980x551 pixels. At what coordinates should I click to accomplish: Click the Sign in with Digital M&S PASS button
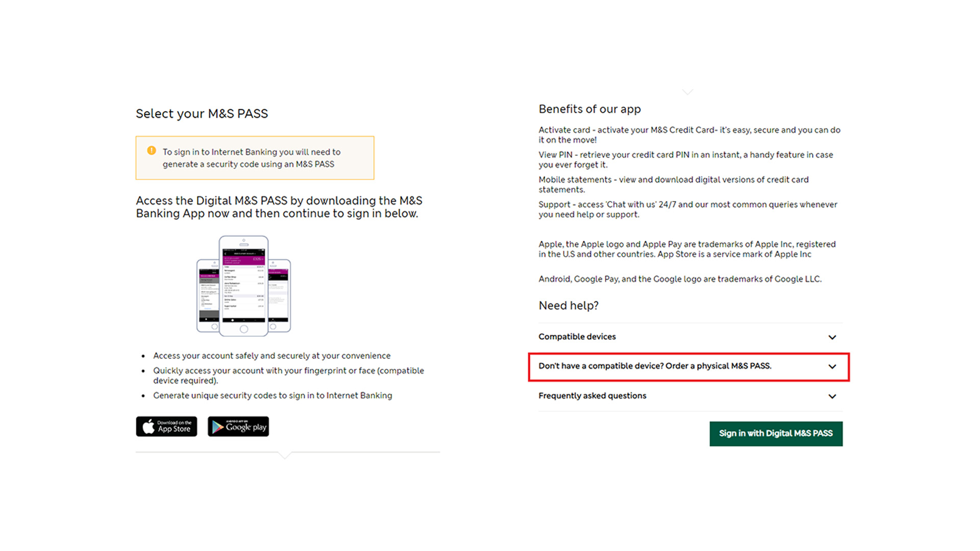(775, 433)
